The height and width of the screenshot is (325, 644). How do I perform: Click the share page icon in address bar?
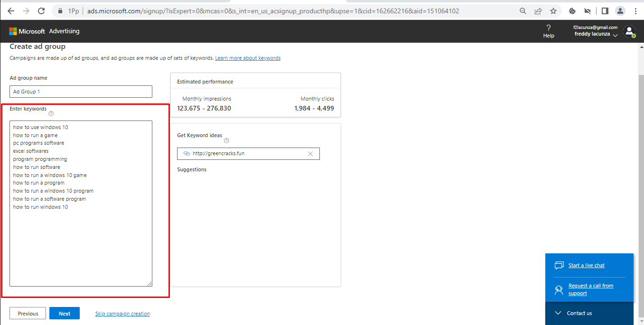coord(538,11)
